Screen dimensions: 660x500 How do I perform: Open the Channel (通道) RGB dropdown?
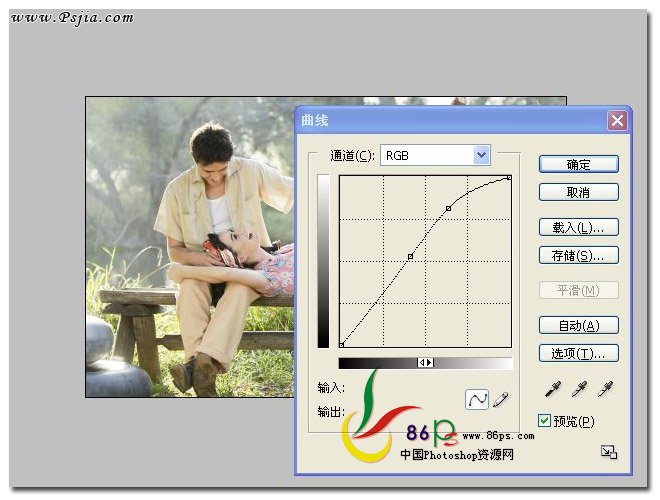pos(435,155)
